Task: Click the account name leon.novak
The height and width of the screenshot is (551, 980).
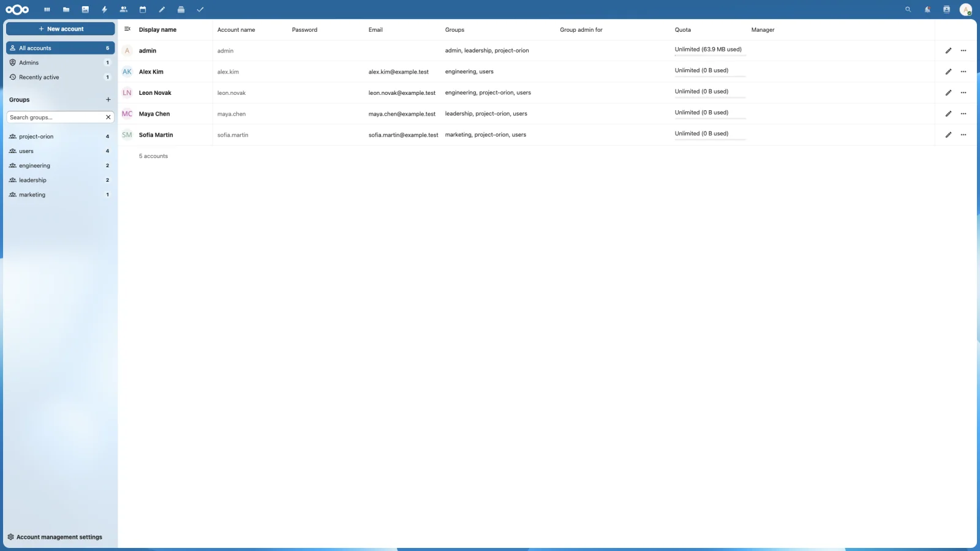Action: [232, 93]
